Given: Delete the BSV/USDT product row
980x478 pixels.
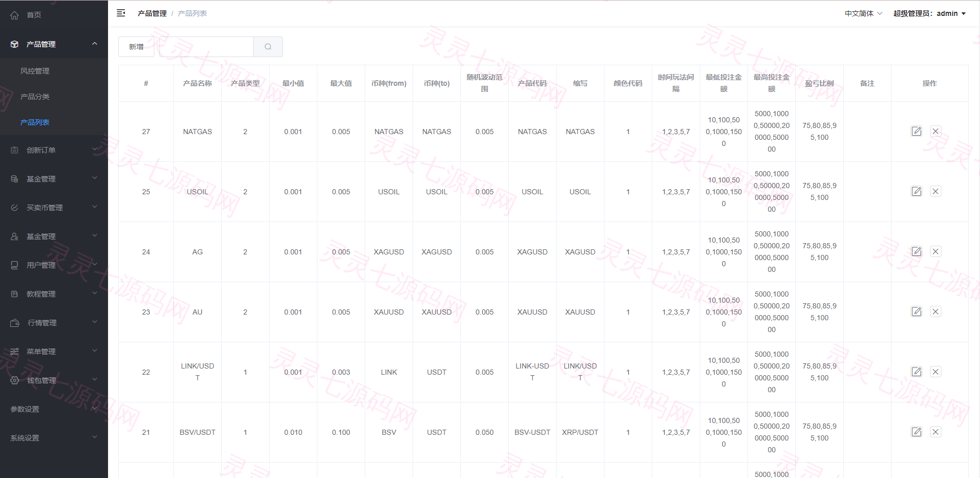Looking at the screenshot, I should click(935, 432).
